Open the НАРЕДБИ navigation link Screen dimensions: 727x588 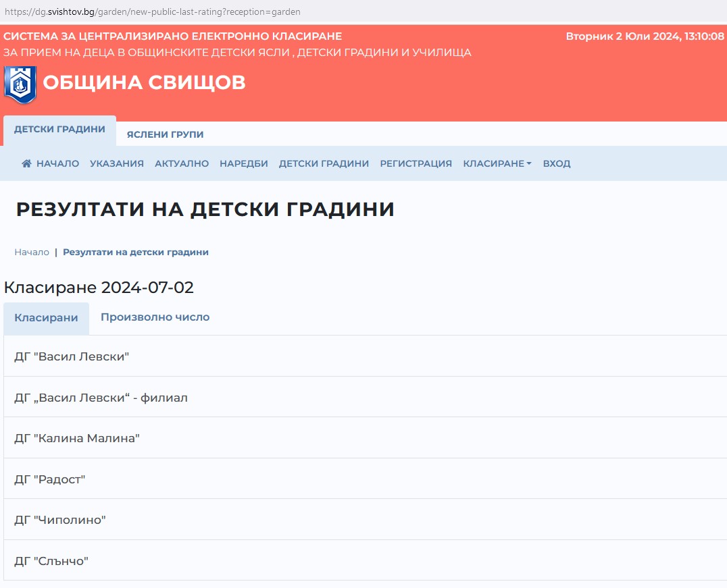[244, 163]
